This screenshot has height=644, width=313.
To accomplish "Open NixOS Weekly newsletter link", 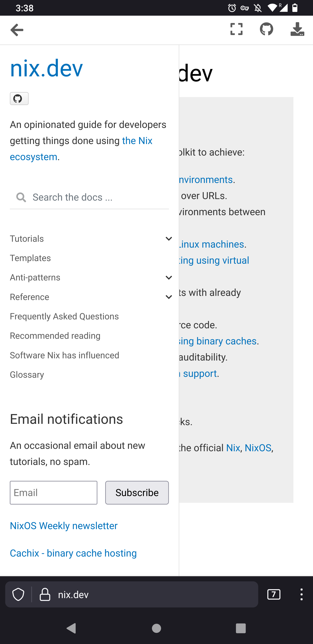I will coord(64,526).
